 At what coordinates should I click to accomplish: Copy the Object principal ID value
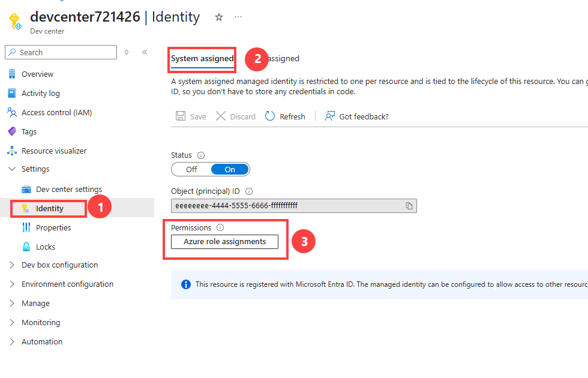click(409, 205)
